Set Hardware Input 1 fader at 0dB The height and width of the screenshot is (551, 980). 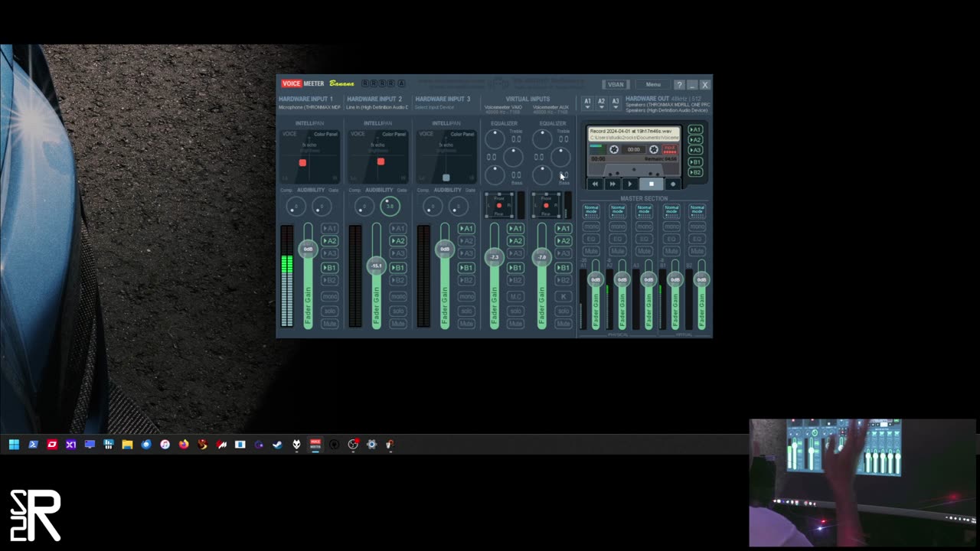tap(308, 249)
